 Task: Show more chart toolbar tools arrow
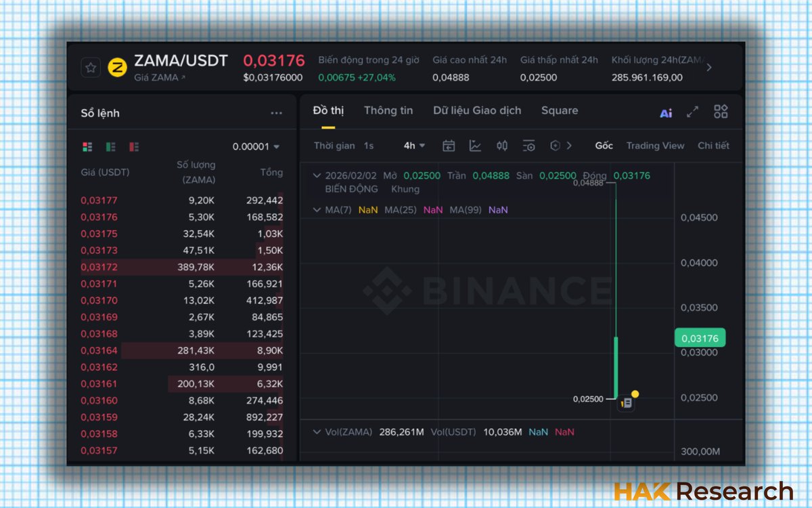[x=569, y=146]
